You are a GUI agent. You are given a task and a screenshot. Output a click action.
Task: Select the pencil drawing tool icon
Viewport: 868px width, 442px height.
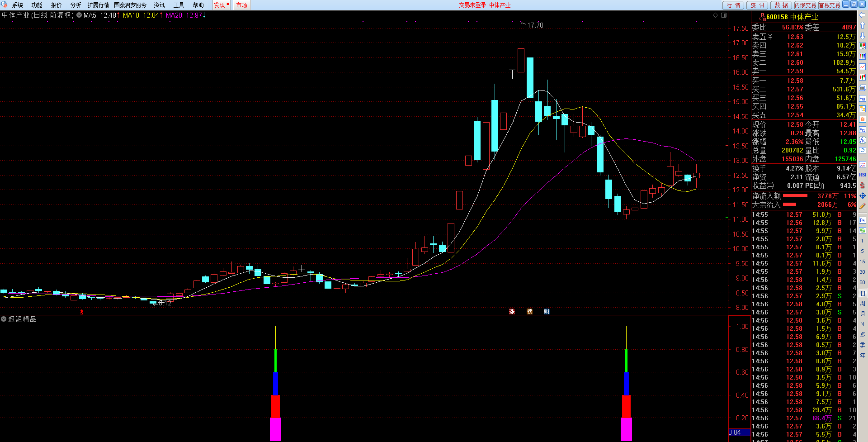863,206
